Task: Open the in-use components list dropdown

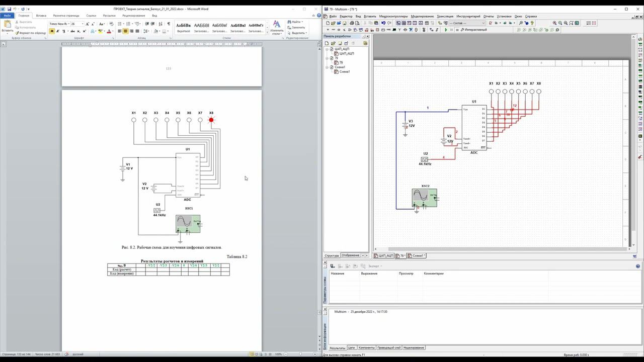Action: pos(484,23)
